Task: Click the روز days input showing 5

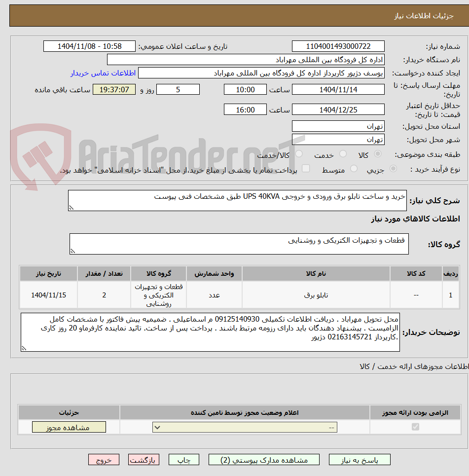Action: [178, 89]
